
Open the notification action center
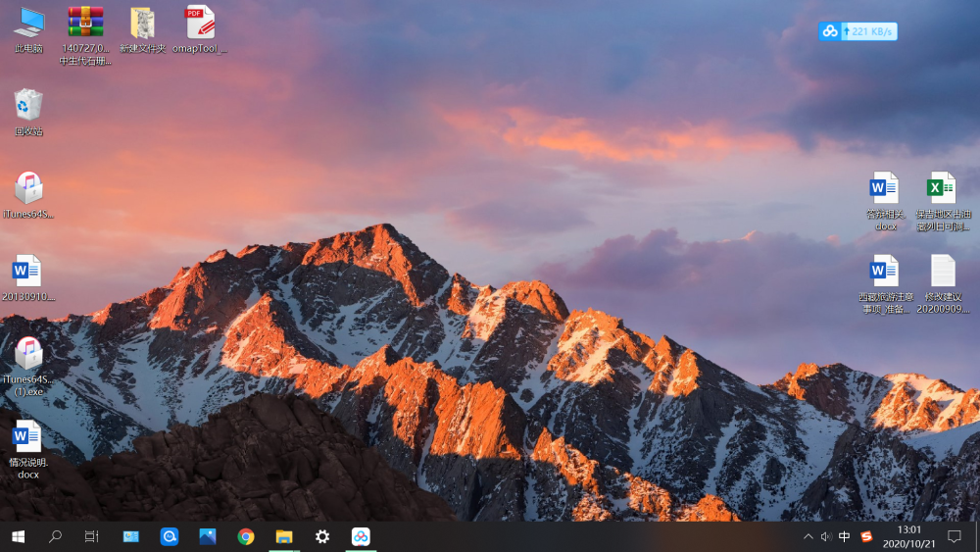click(955, 536)
